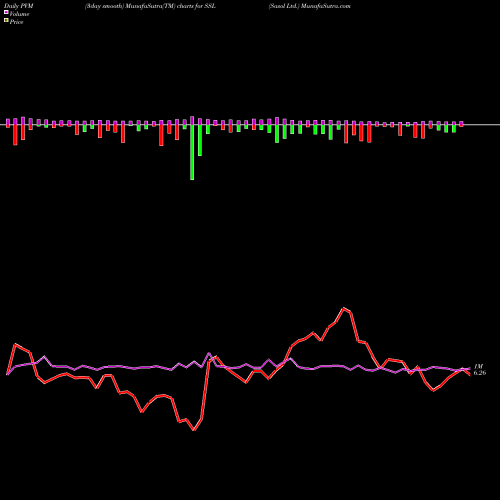Screen dimensions: 500x500
Task: Click the Volume legend magenta swatch
Action: click(6, 12)
